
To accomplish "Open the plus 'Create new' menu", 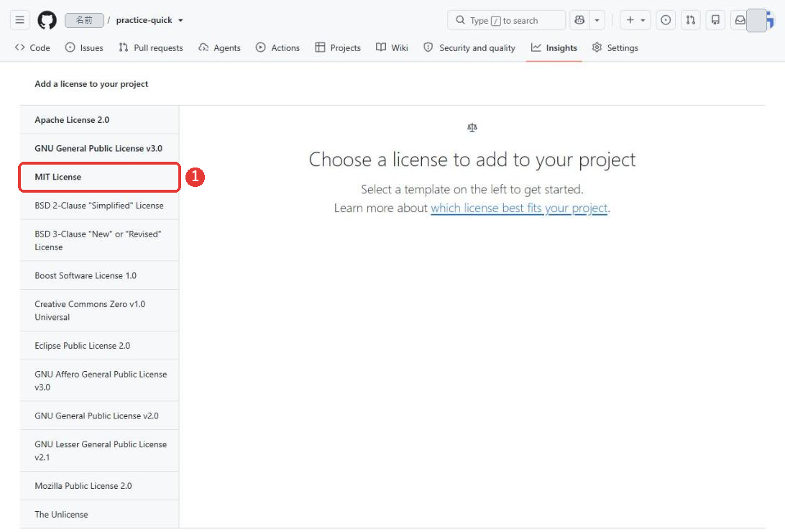I will [635, 20].
